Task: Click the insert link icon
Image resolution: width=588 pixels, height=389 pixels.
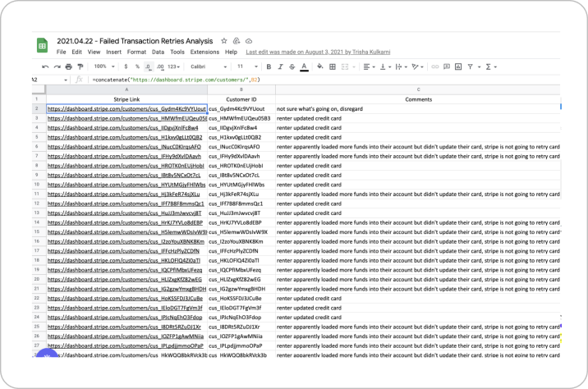Action: pyautogui.click(x=435, y=66)
